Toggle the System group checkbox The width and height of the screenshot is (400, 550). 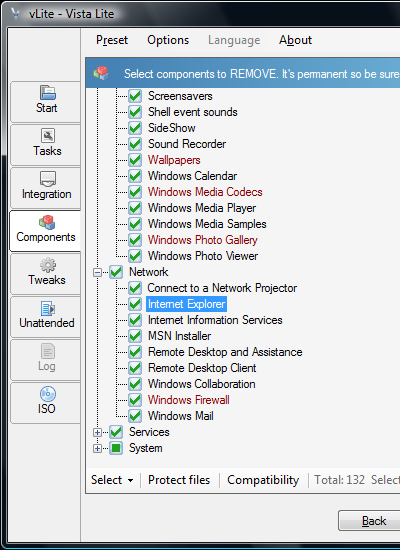pos(116,448)
